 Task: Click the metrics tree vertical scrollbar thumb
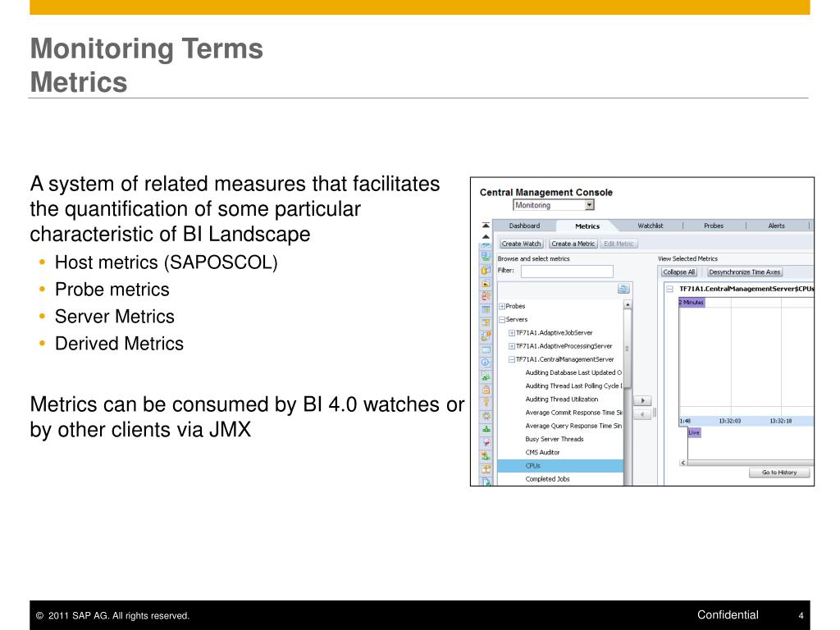tap(628, 348)
